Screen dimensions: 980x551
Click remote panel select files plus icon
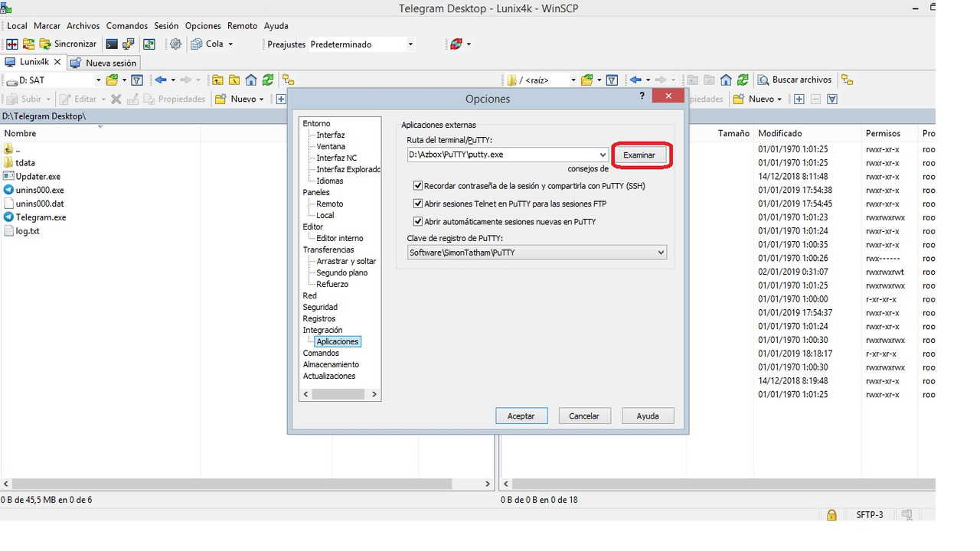pos(799,99)
